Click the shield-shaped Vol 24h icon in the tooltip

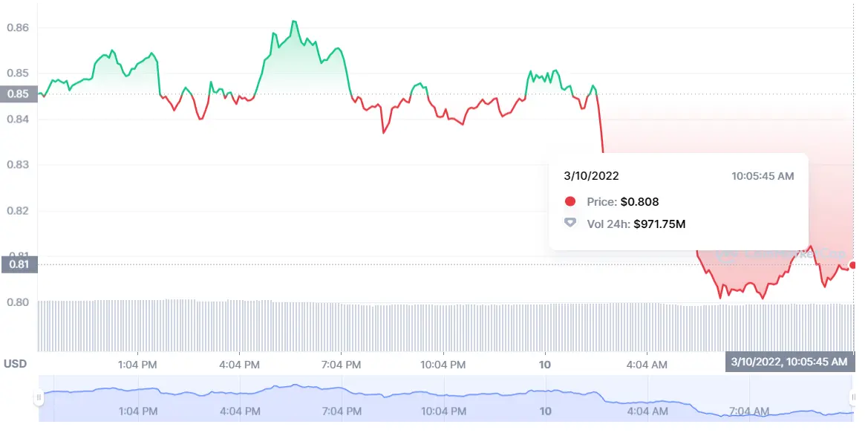(570, 224)
